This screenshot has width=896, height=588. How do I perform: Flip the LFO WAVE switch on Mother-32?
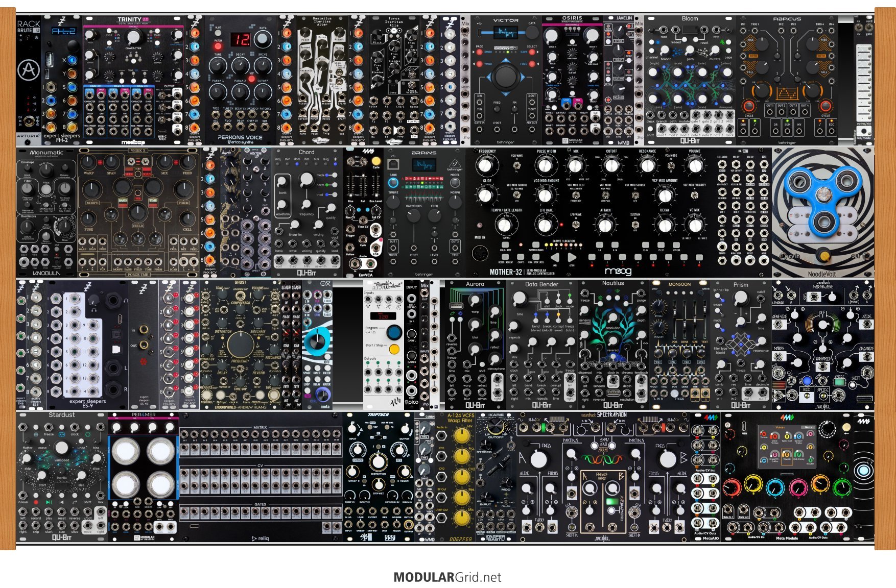click(576, 224)
